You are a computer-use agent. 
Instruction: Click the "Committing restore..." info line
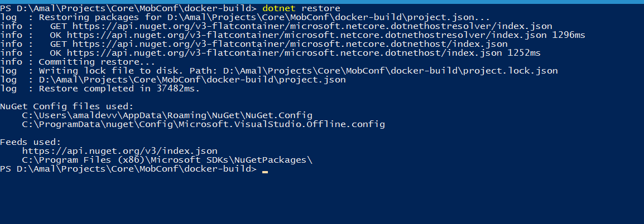89,62
